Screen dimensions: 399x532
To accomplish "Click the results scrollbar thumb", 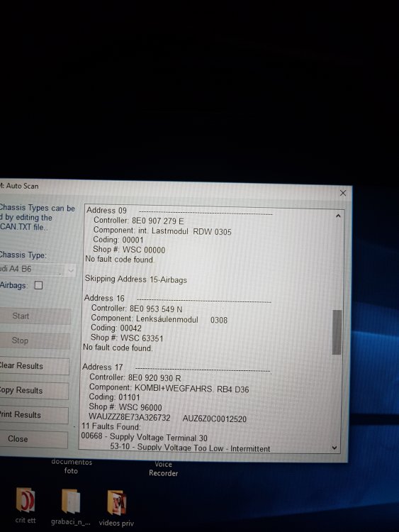I will point(337,332).
